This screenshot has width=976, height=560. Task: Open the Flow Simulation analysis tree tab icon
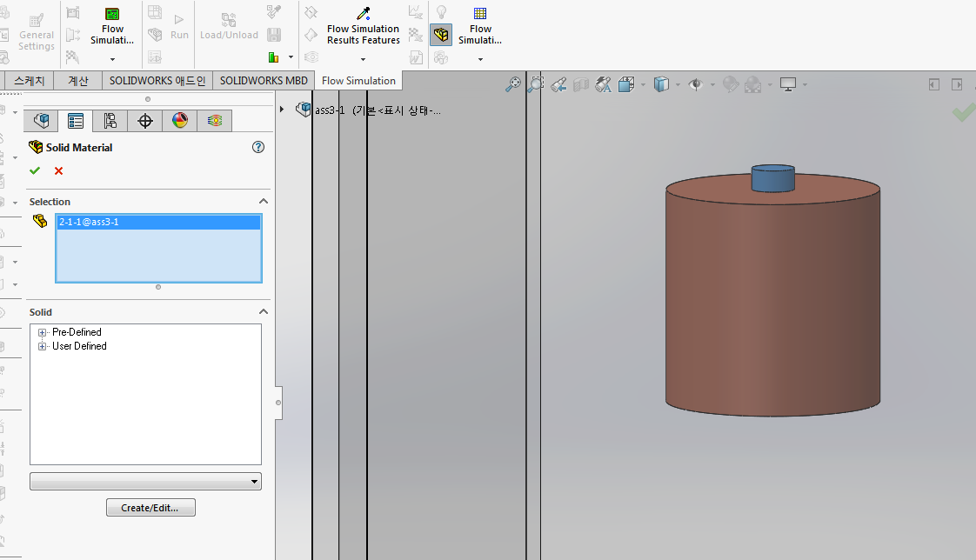click(x=215, y=121)
